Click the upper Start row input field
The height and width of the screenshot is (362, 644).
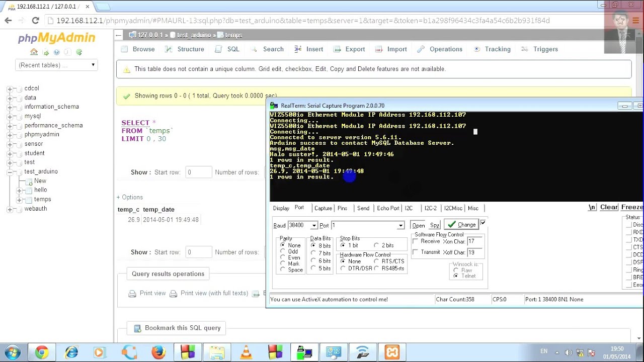[198, 172]
